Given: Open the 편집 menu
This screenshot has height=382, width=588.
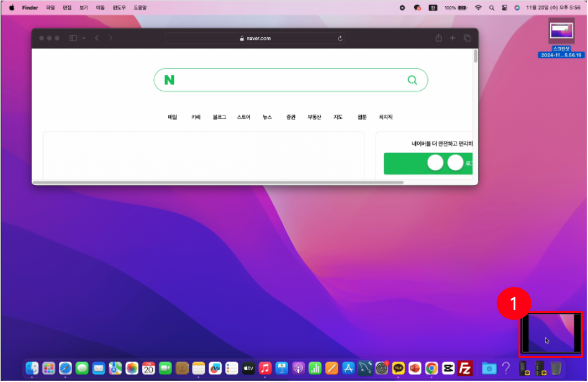Looking at the screenshot, I should tap(67, 7).
